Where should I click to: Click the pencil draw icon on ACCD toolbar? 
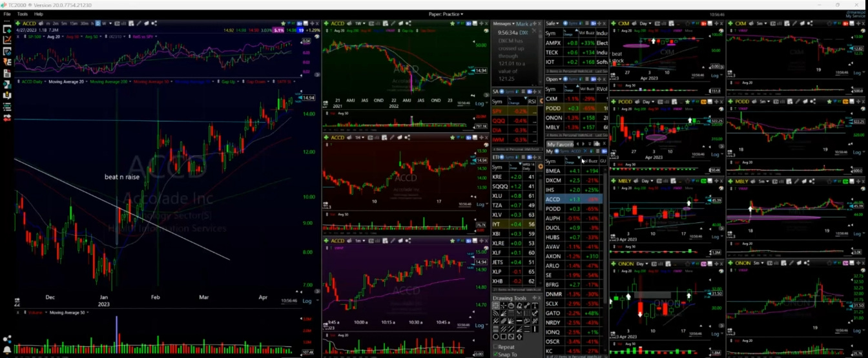point(139,24)
